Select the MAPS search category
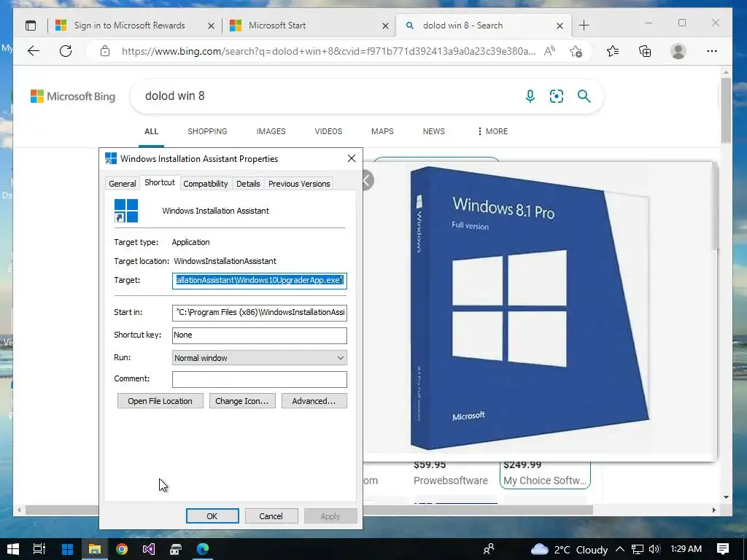The width and height of the screenshot is (747, 560). [x=382, y=131]
